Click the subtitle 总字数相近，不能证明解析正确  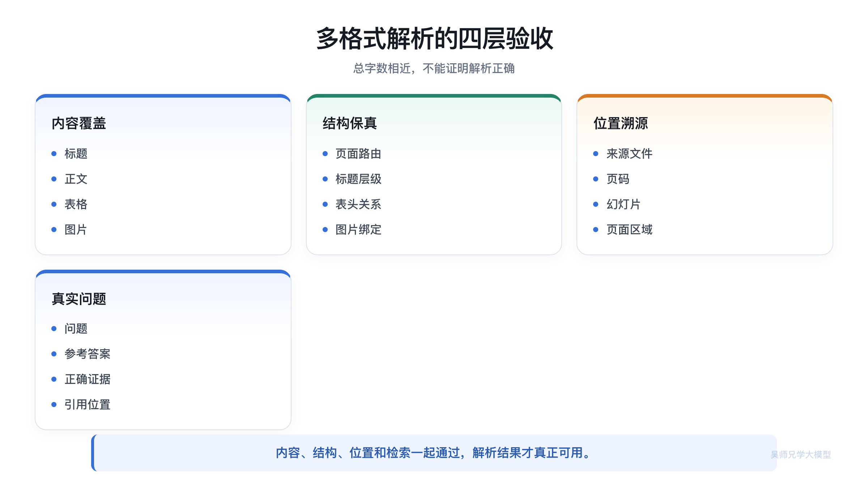(x=434, y=68)
